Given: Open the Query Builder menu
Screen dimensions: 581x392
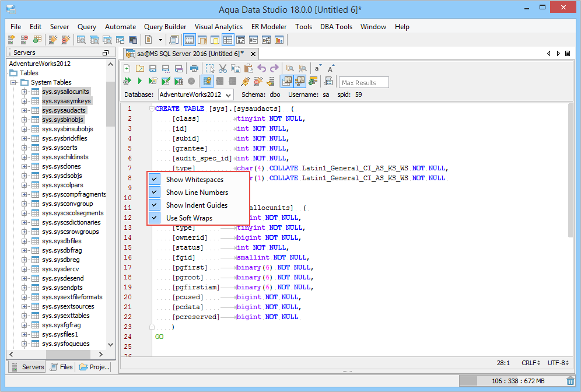Looking at the screenshot, I should [x=165, y=27].
